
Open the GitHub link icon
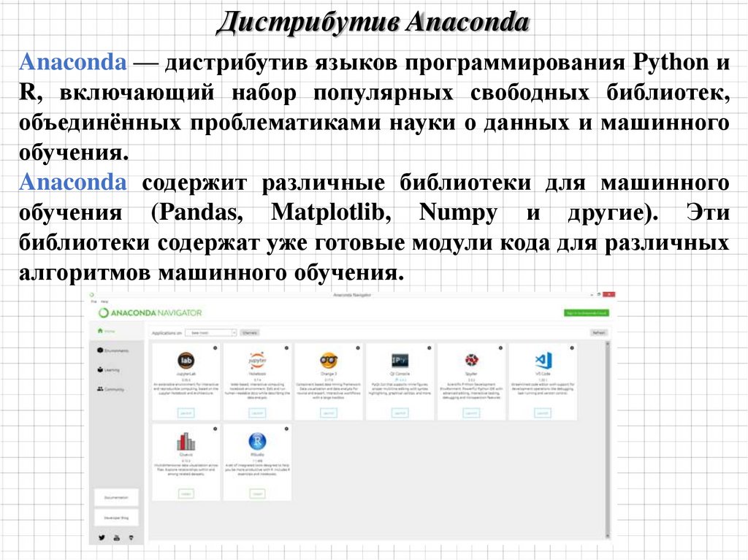click(x=131, y=537)
